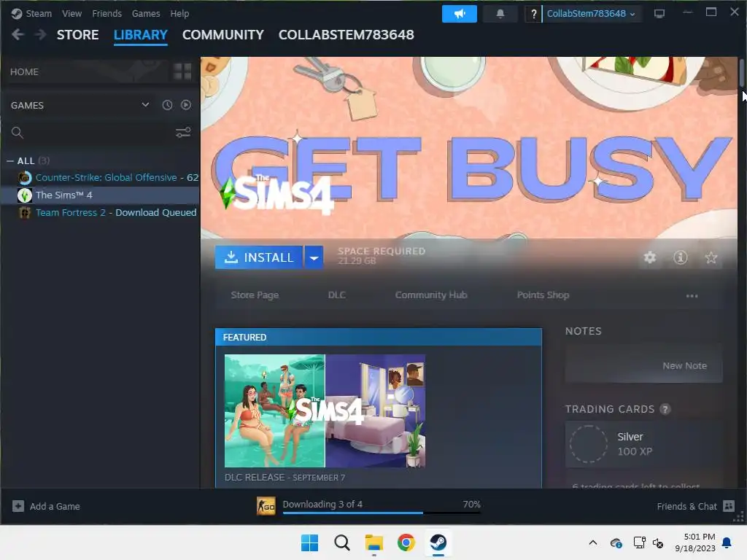Open the notifications bell
This screenshot has width=747, height=560.
click(500, 14)
